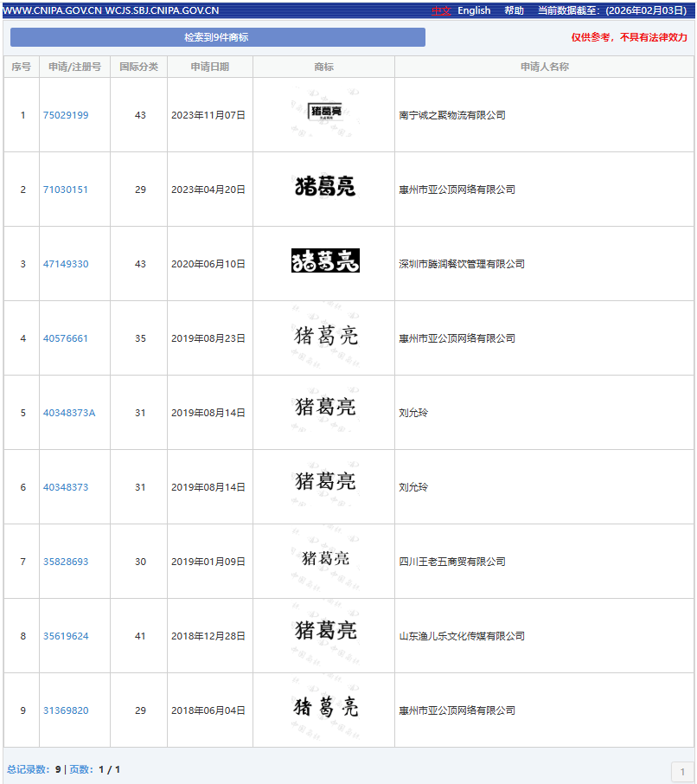The image size is (697, 784).
Task: Open registration number 40576661
Action: point(66,338)
